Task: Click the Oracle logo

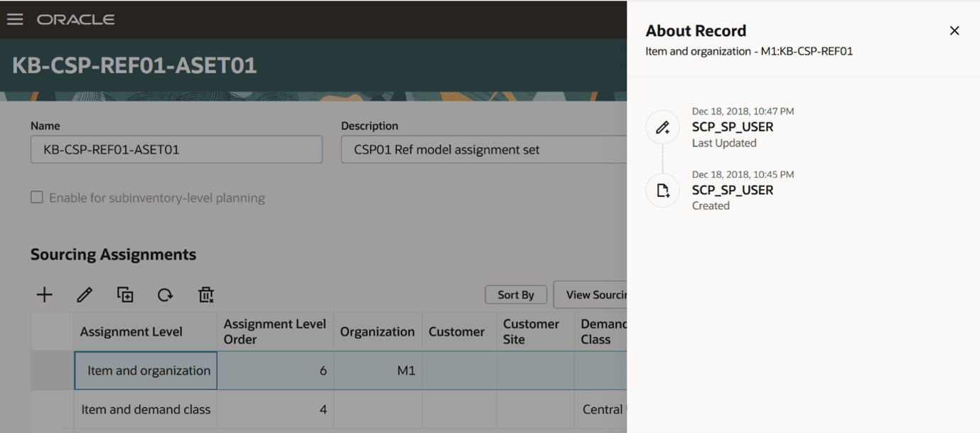Action: pos(76,20)
